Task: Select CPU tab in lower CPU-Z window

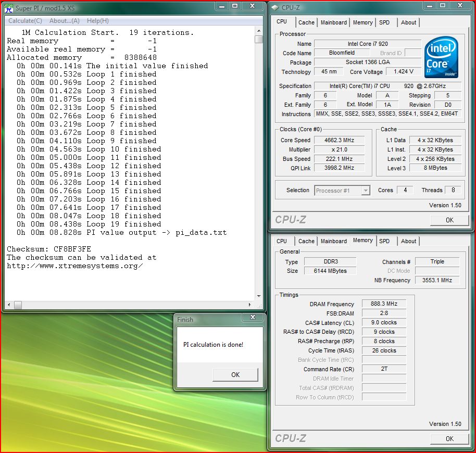Action: (x=282, y=241)
